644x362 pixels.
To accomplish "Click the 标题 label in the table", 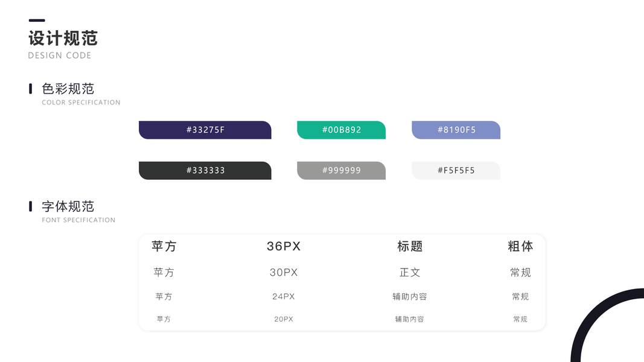I will (410, 246).
